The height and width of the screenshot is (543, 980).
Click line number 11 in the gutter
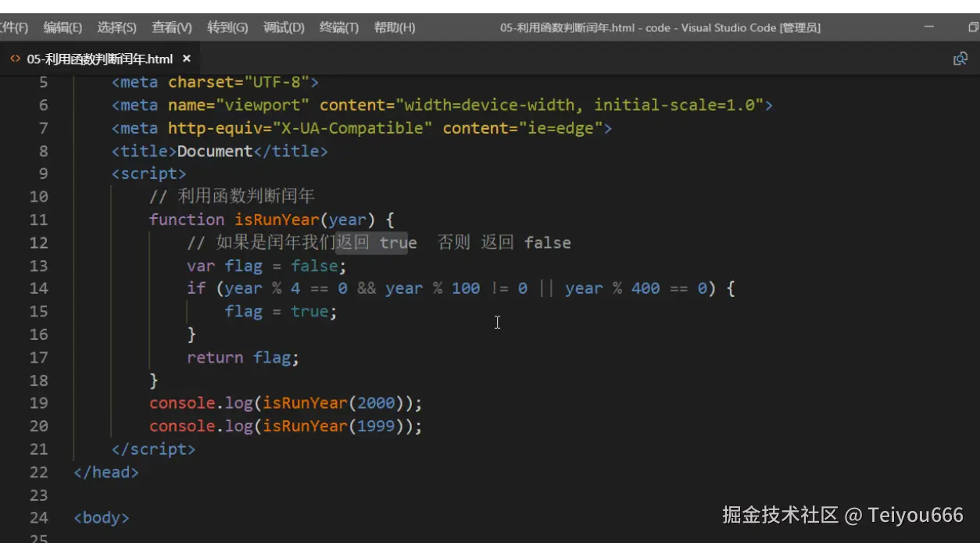(x=38, y=220)
